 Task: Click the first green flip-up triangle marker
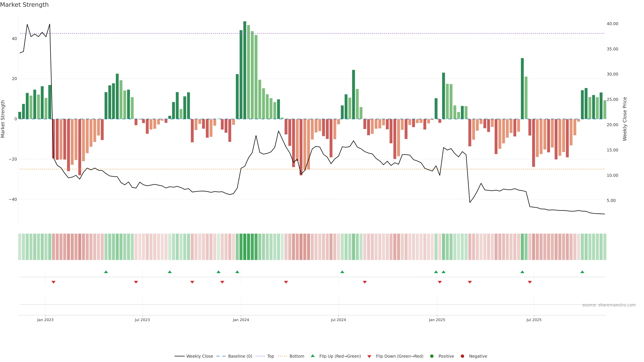coord(106,272)
